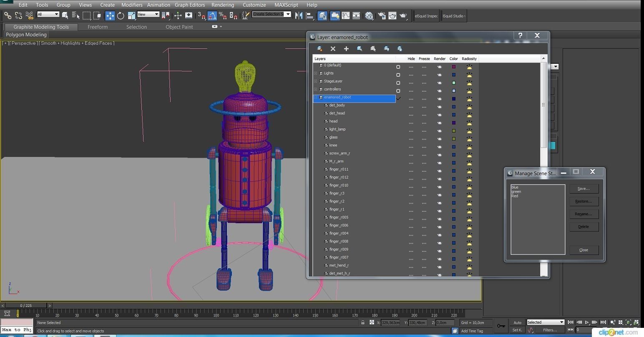Expand the Lights layer
This screenshot has height=337, width=644.
pyautogui.click(x=316, y=73)
